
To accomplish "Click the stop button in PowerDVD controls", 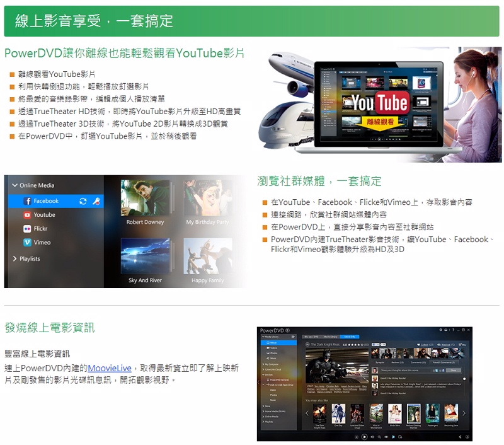I will [x=356, y=437].
